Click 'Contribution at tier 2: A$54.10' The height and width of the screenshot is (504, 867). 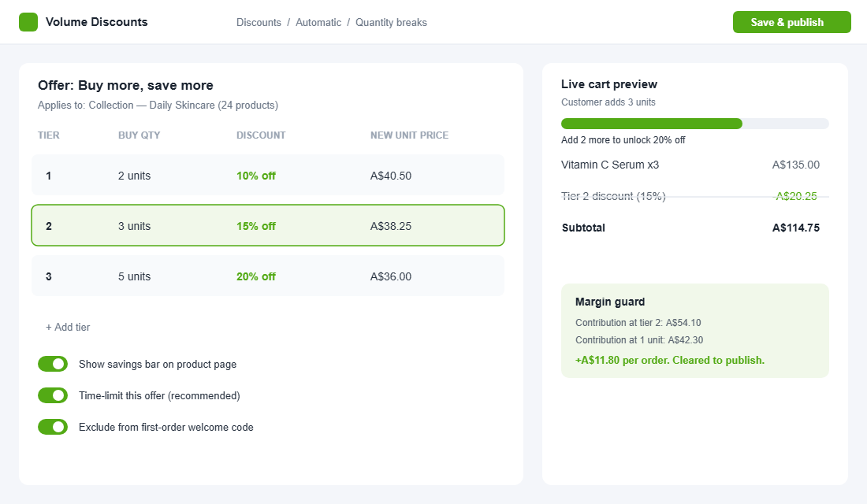[638, 323]
